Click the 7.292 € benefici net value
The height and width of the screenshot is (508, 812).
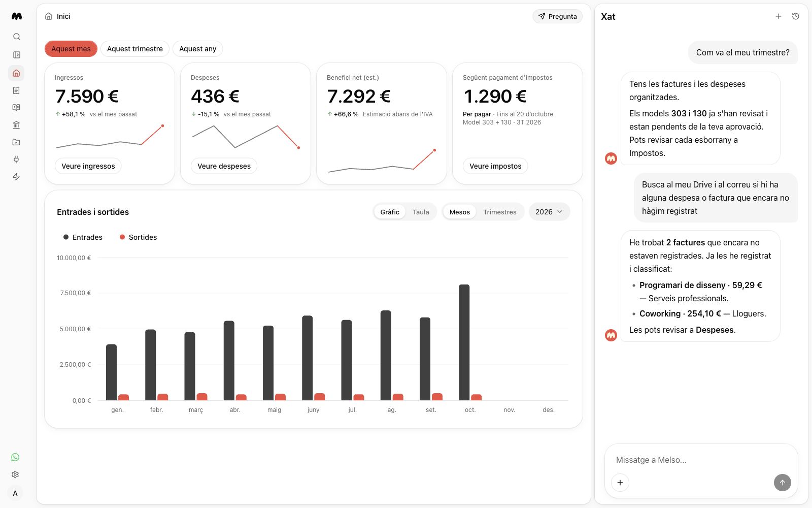[x=359, y=96]
